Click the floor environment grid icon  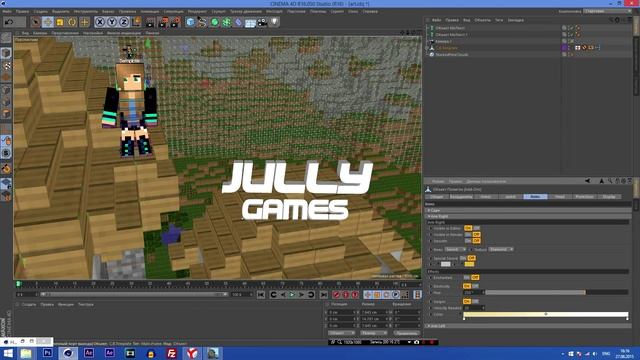(x=250, y=22)
